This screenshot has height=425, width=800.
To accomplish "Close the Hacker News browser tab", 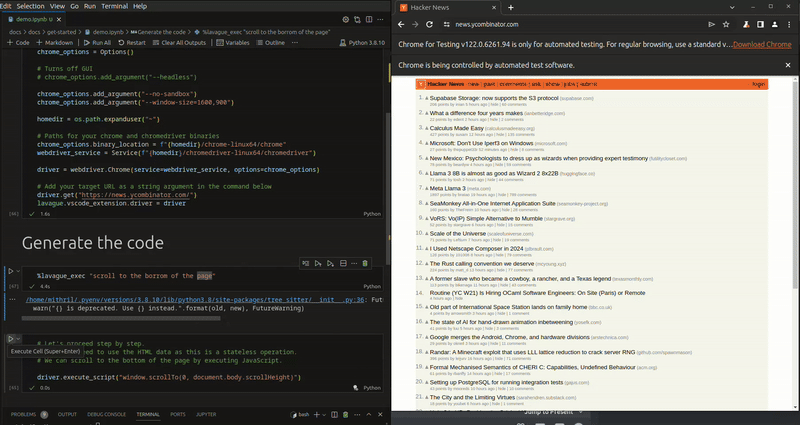I will click(494, 8).
